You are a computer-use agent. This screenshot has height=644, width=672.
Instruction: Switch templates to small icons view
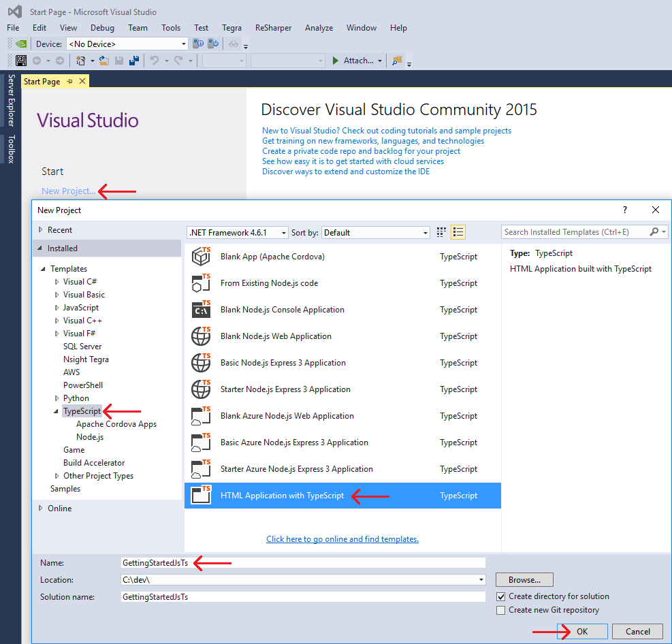441,232
